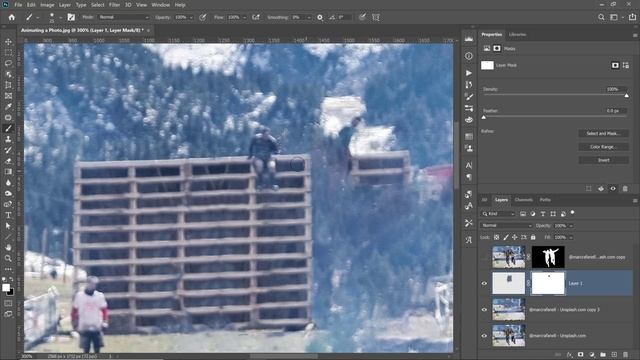Select the Crop tool in left toolbar

(8, 85)
